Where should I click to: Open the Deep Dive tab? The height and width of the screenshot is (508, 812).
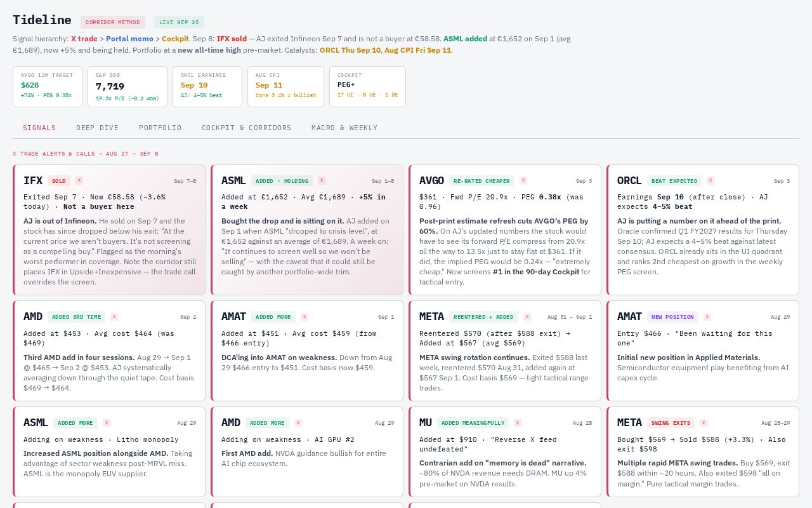coord(98,128)
